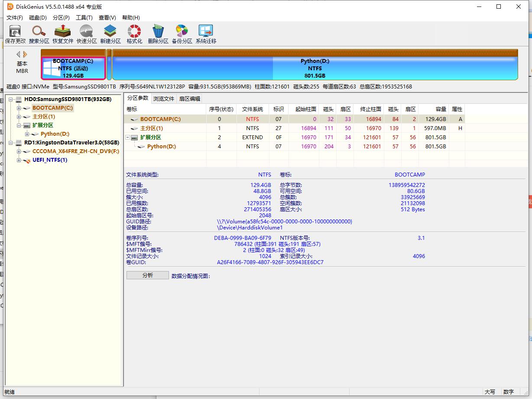
Task: Collapse the 扩展分区 tree node
Action: 19,125
